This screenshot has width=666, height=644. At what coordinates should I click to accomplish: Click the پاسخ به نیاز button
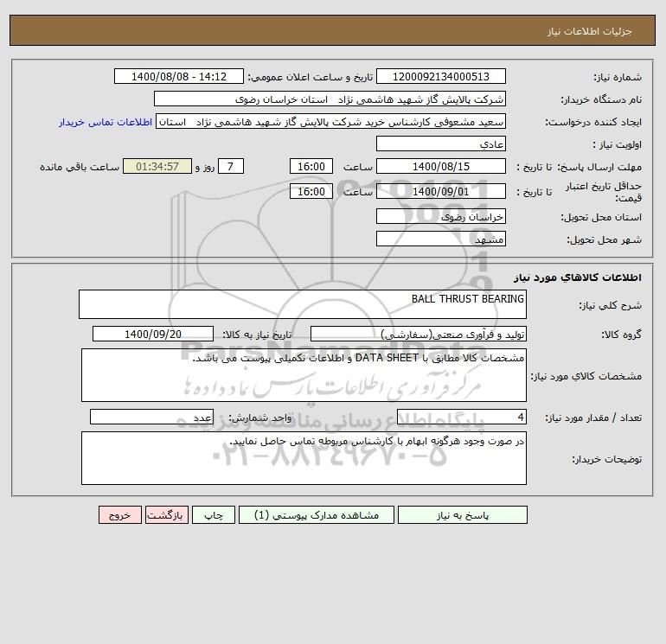(x=463, y=515)
